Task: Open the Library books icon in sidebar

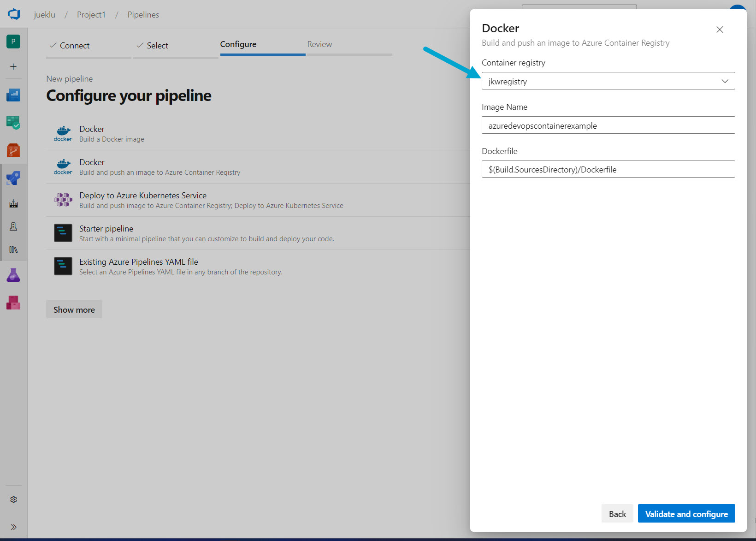Action: (x=13, y=250)
